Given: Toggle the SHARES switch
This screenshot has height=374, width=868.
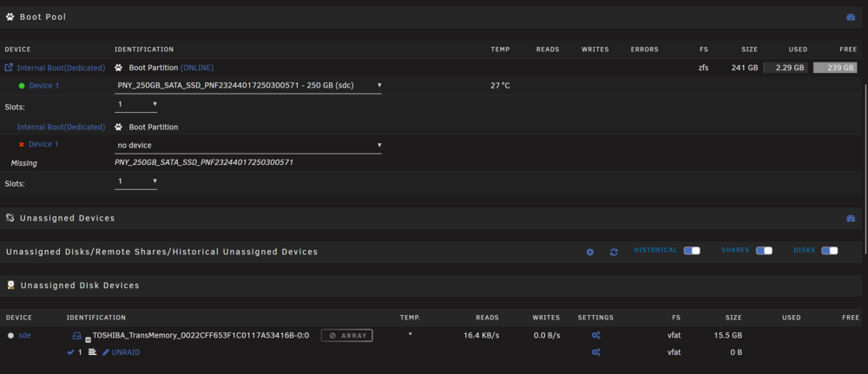Looking at the screenshot, I should coord(764,251).
